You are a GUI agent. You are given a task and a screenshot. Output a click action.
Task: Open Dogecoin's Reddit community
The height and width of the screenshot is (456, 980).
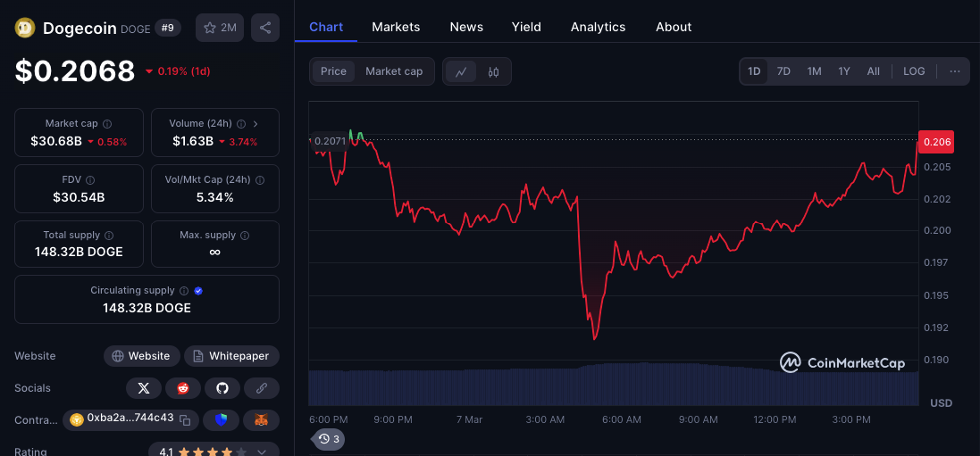coord(183,388)
